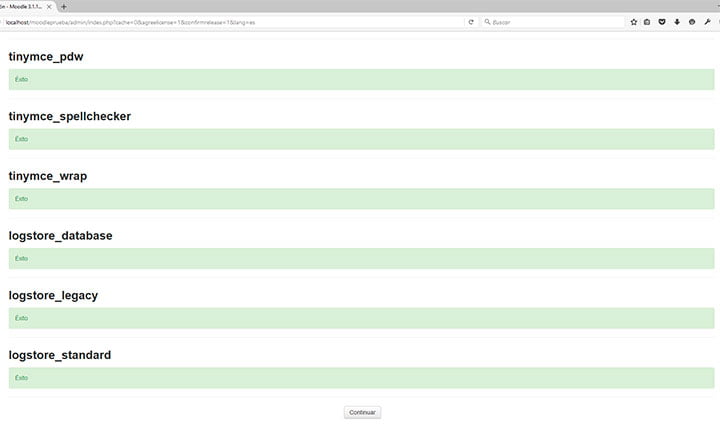Bookmark this page with the star icon
The image size is (720, 425).
click(x=633, y=21)
